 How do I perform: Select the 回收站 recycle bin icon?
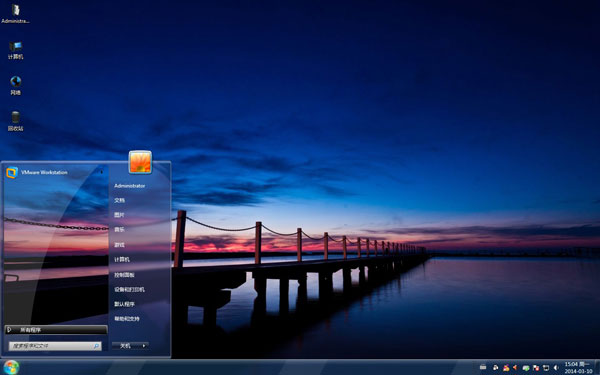click(15, 121)
